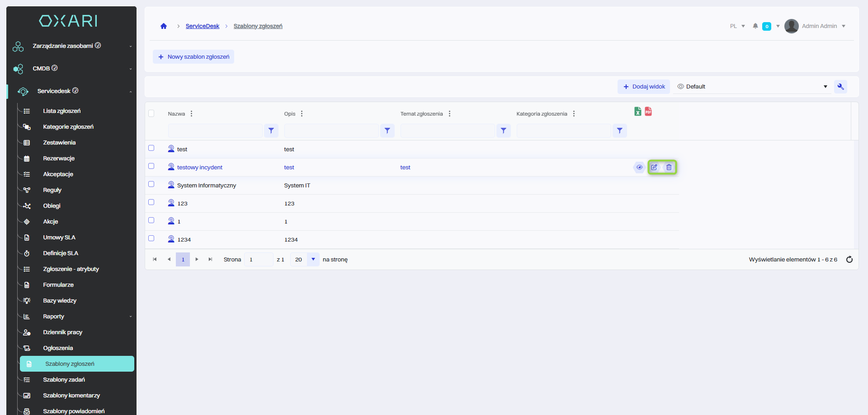868x415 pixels.
Task: Click Nowy szablon zgłoszeń button
Action: click(193, 57)
